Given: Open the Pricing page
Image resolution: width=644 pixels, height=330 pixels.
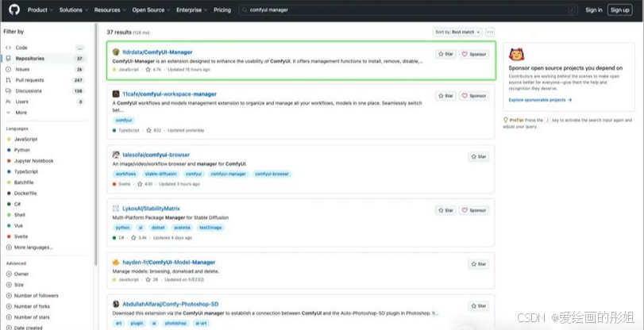Looking at the screenshot, I should (x=222, y=10).
